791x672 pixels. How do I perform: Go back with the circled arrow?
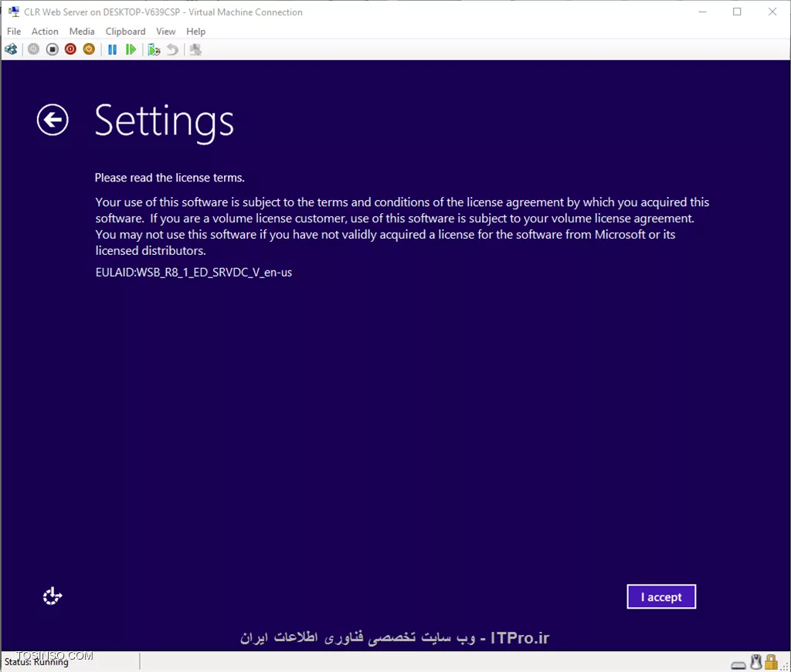tap(53, 120)
